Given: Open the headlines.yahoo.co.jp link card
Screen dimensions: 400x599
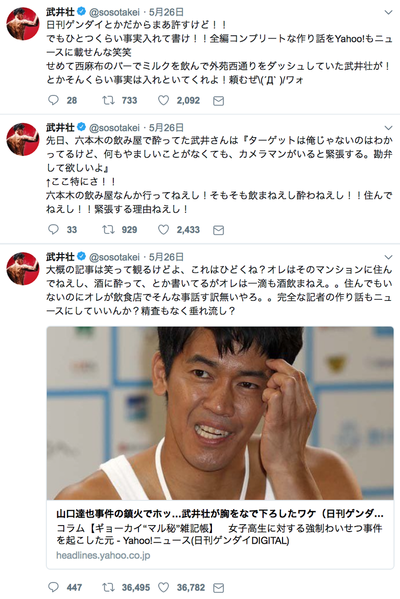Looking at the screenshot, I should pos(220,534).
